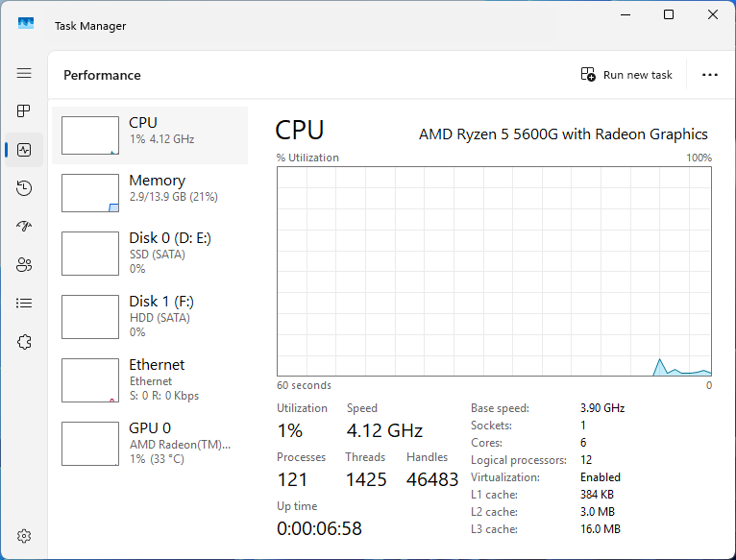736x560 pixels.
Task: Select the Memory performance entry
Action: pyautogui.click(x=150, y=193)
